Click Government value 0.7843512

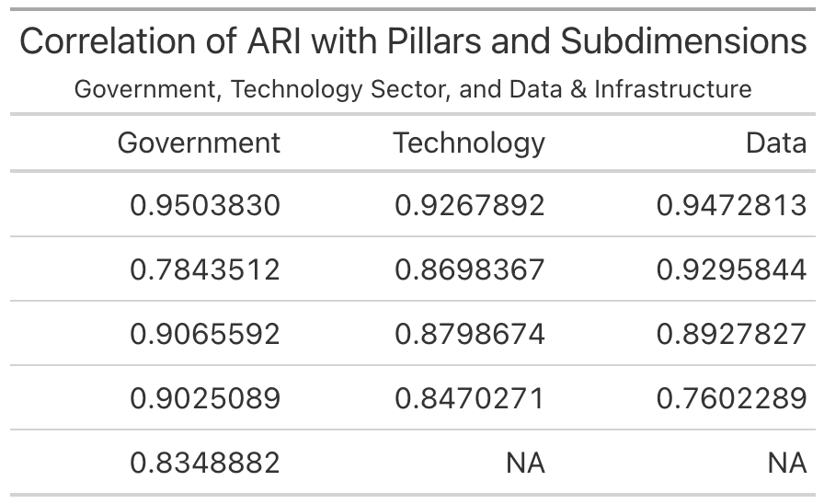pyautogui.click(x=205, y=269)
